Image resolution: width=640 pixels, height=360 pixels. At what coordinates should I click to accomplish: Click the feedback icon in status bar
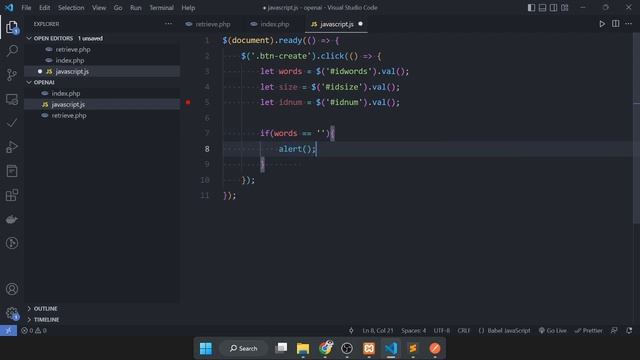[614, 331]
